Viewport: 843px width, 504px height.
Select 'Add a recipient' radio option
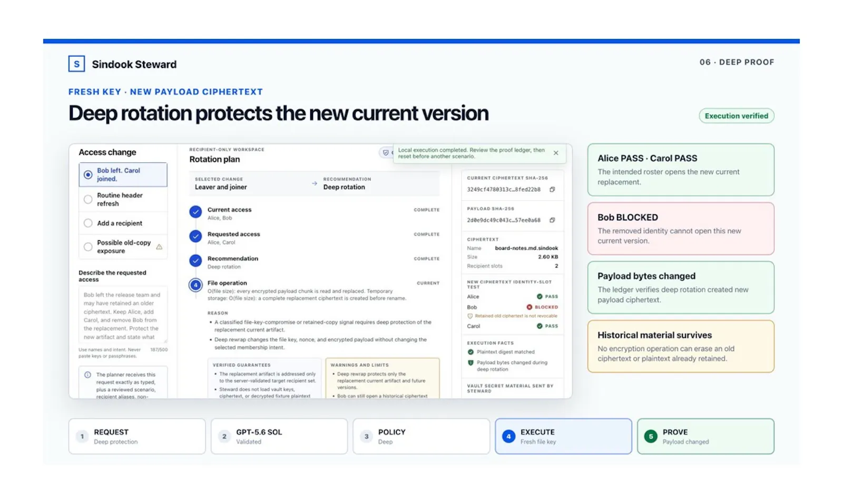coord(88,223)
